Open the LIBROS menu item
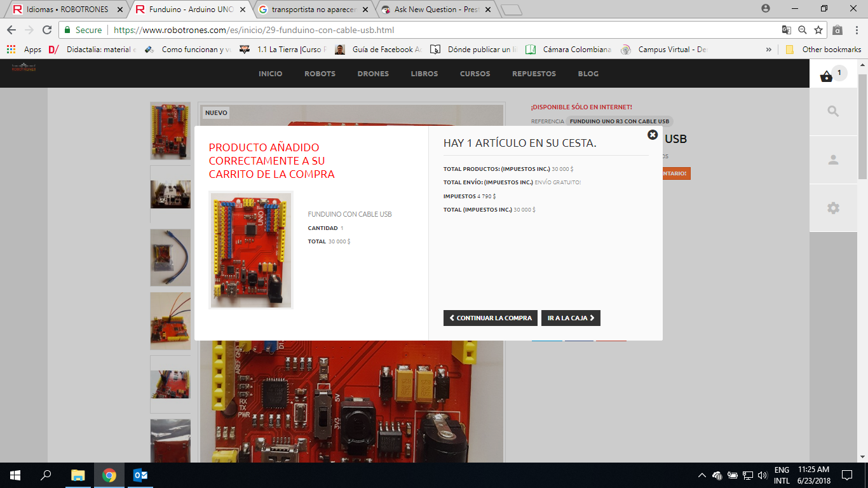Screen dimensions: 868x488 click(424, 74)
